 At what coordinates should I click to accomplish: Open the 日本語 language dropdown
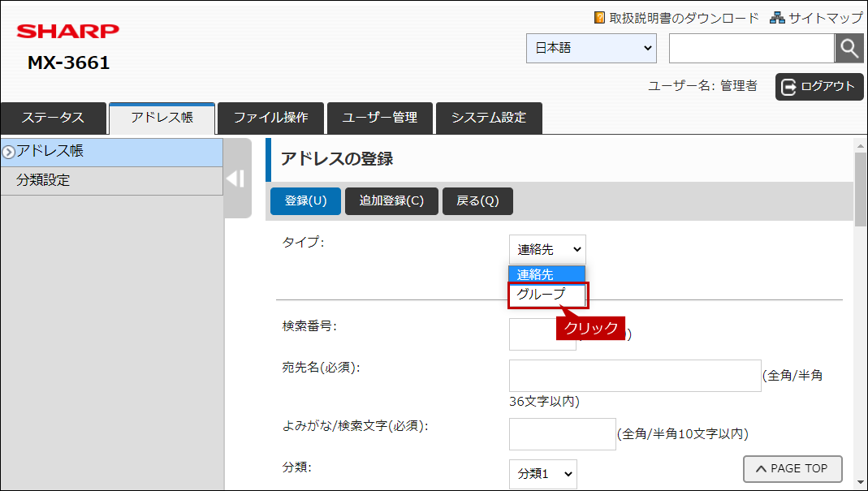tap(591, 48)
